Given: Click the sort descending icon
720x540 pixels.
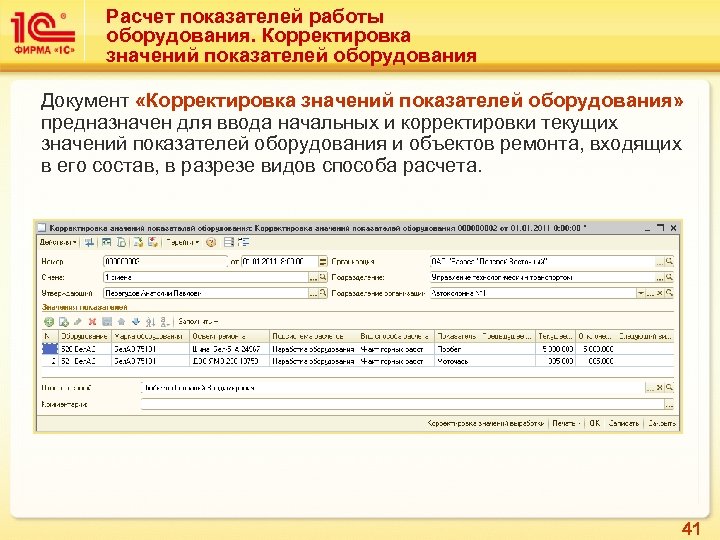Looking at the screenshot, I should pyautogui.click(x=164, y=322).
